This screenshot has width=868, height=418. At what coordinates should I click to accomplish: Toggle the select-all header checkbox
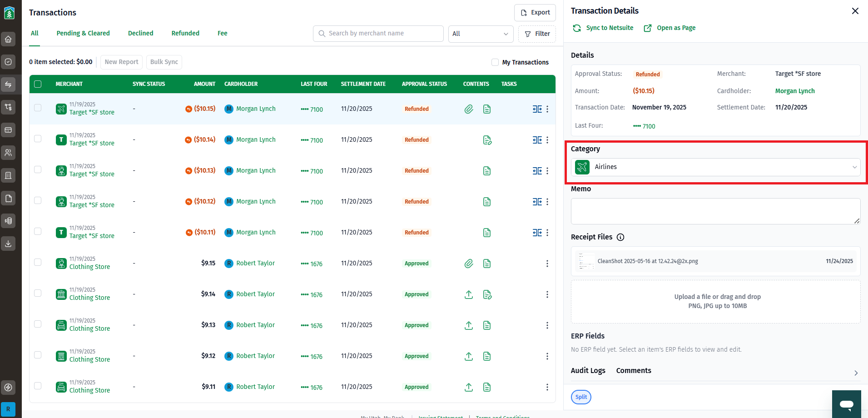coord(38,84)
